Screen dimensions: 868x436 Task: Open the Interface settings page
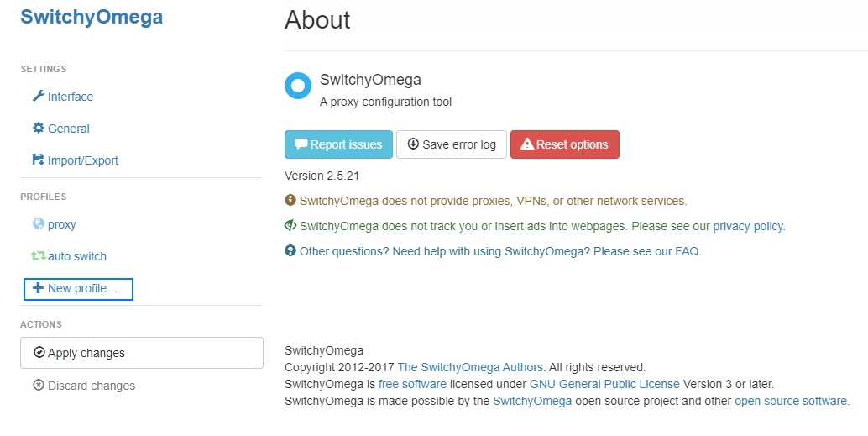pyautogui.click(x=71, y=97)
